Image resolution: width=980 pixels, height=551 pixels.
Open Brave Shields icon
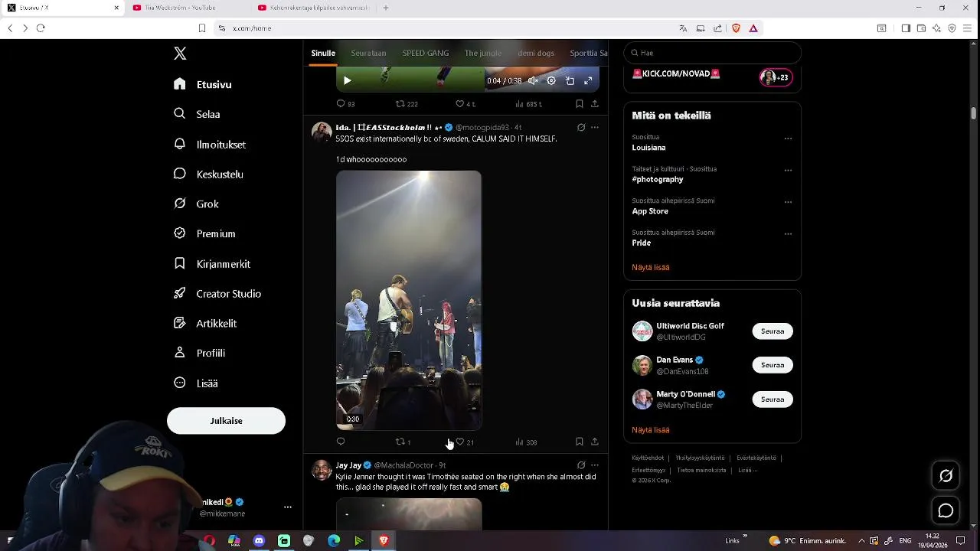[x=737, y=28]
